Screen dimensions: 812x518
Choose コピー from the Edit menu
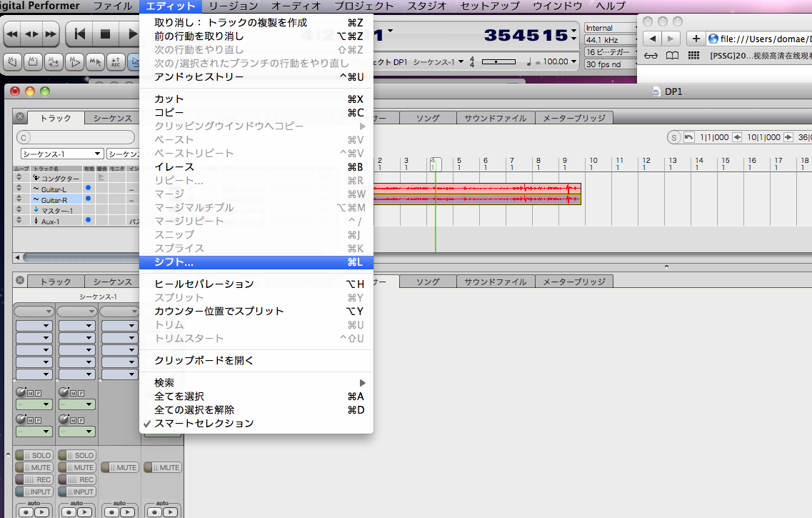click(x=256, y=112)
